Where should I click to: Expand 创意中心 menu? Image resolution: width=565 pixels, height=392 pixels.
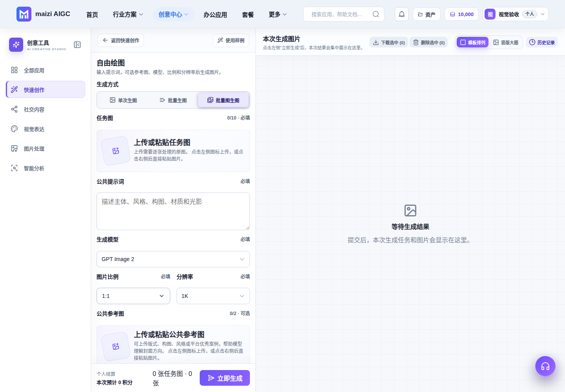[x=173, y=15]
